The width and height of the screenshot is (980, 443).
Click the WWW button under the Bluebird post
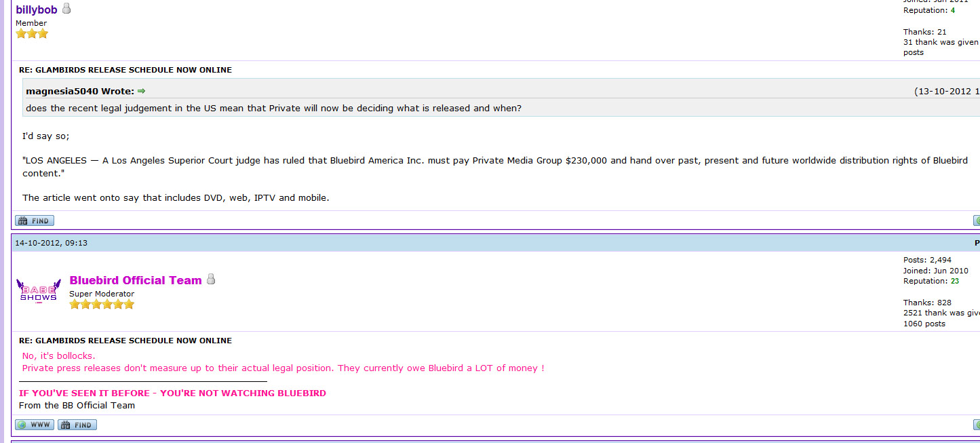click(35, 425)
